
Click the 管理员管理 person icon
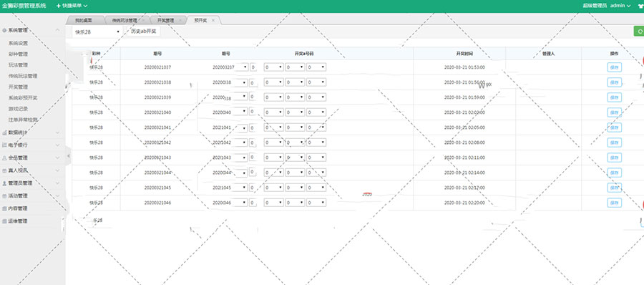coord(4,183)
